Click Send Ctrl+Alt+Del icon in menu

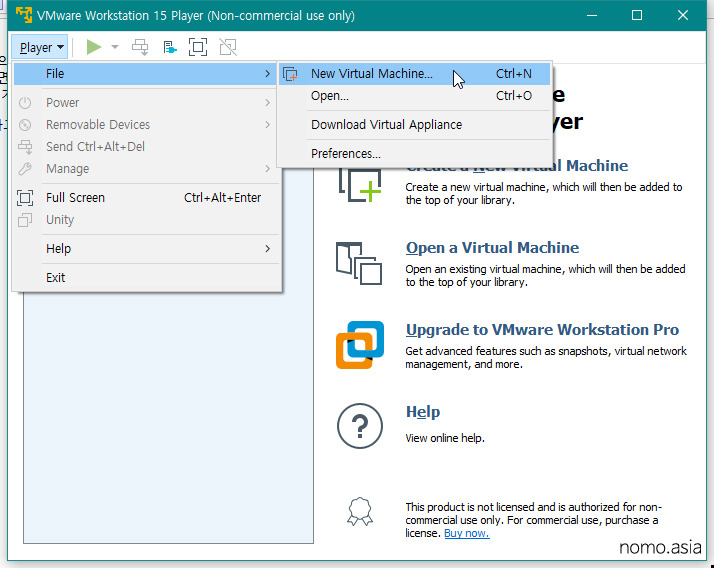[x=25, y=147]
